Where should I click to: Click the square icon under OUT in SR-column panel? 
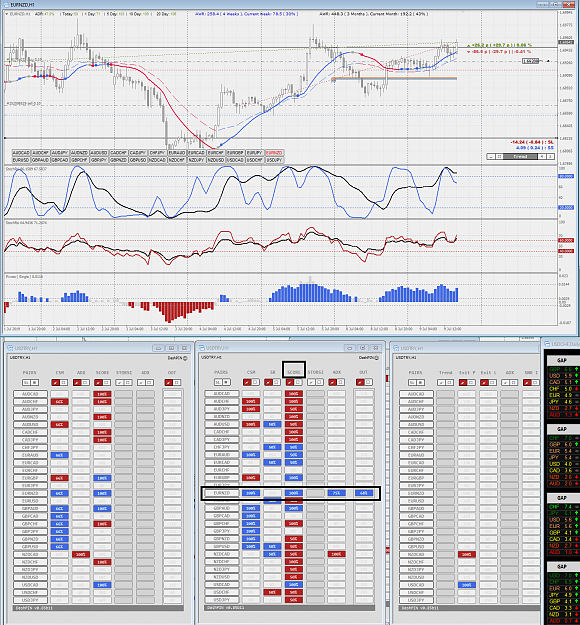pos(368,382)
